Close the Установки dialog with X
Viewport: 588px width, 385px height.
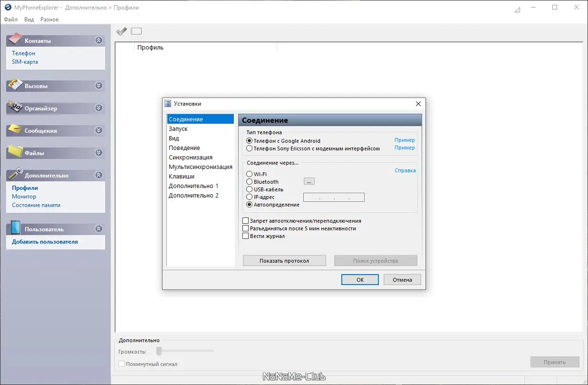418,104
